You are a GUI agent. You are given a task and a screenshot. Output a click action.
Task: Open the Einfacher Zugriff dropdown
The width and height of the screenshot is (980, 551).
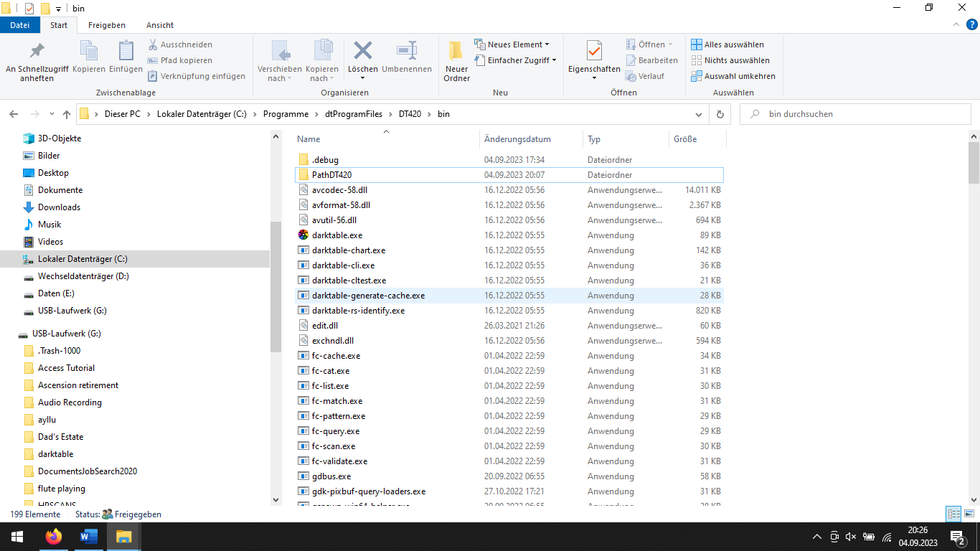pyautogui.click(x=516, y=60)
